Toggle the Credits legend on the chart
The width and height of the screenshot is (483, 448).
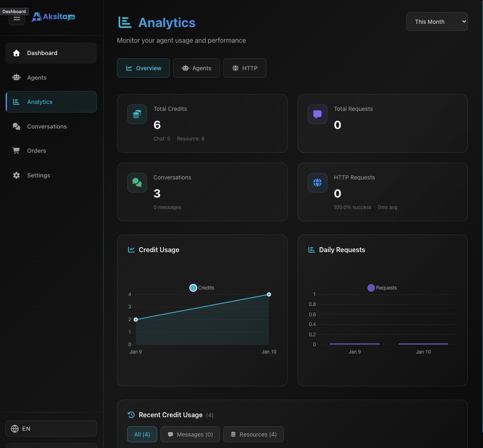pyautogui.click(x=201, y=288)
